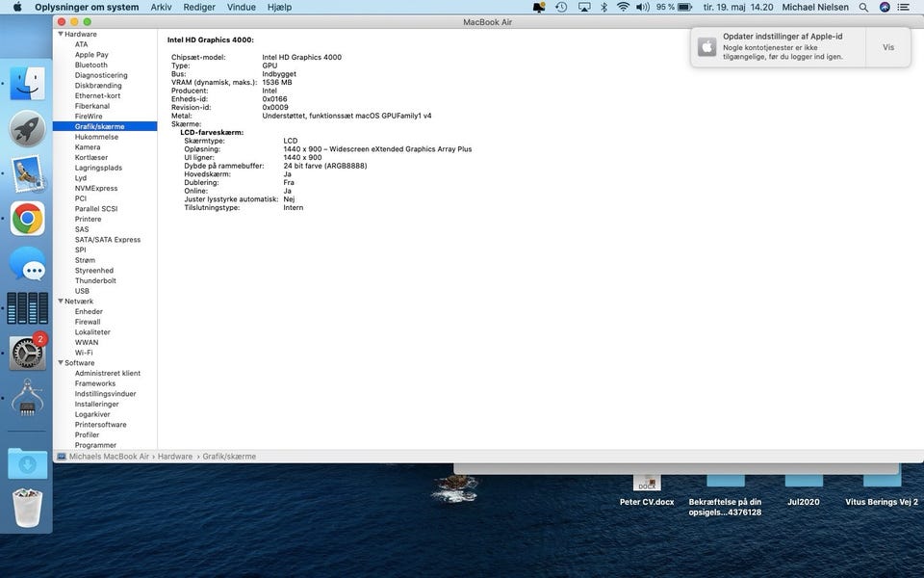Open the Vindue menu
This screenshot has height=578, width=924.
coord(241,7)
